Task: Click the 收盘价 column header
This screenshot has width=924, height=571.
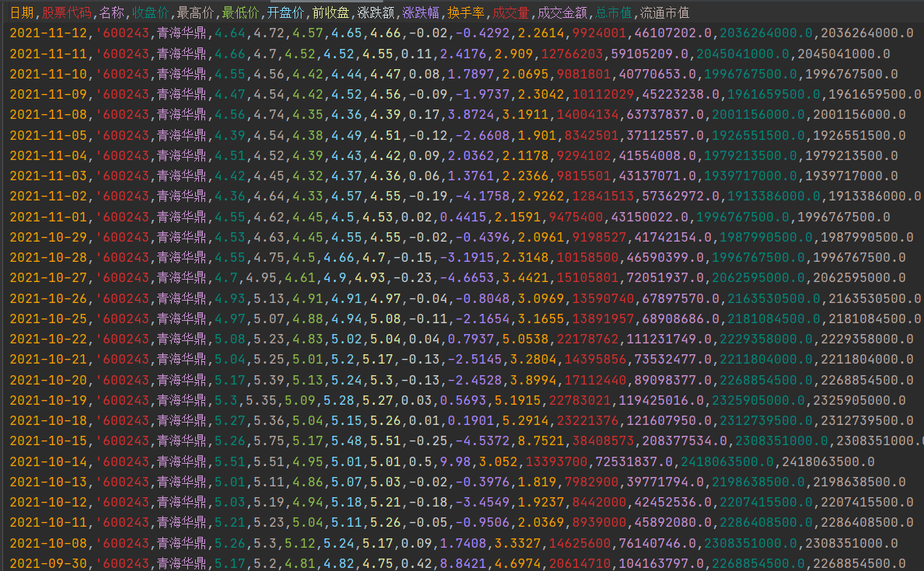Action: coord(150,12)
